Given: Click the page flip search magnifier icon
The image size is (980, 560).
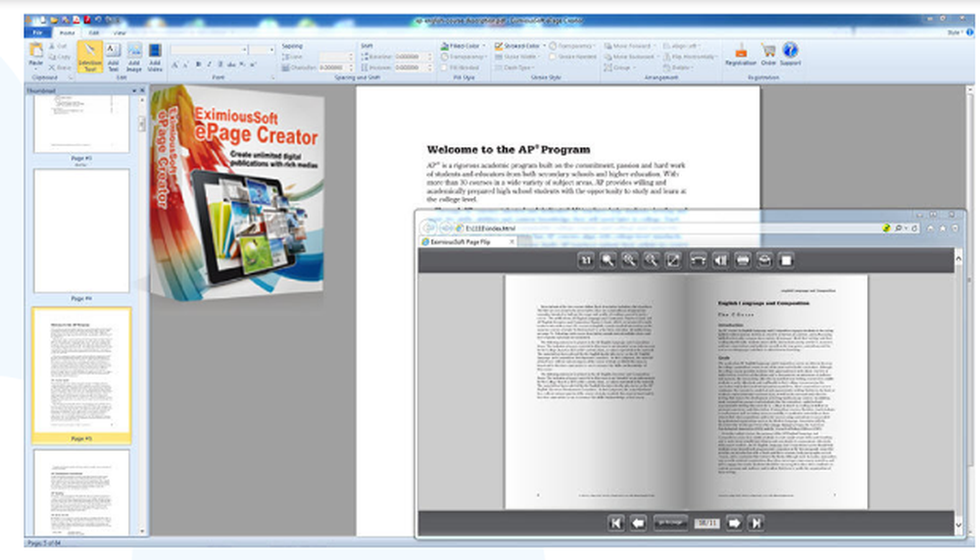Looking at the screenshot, I should pos(608,260).
